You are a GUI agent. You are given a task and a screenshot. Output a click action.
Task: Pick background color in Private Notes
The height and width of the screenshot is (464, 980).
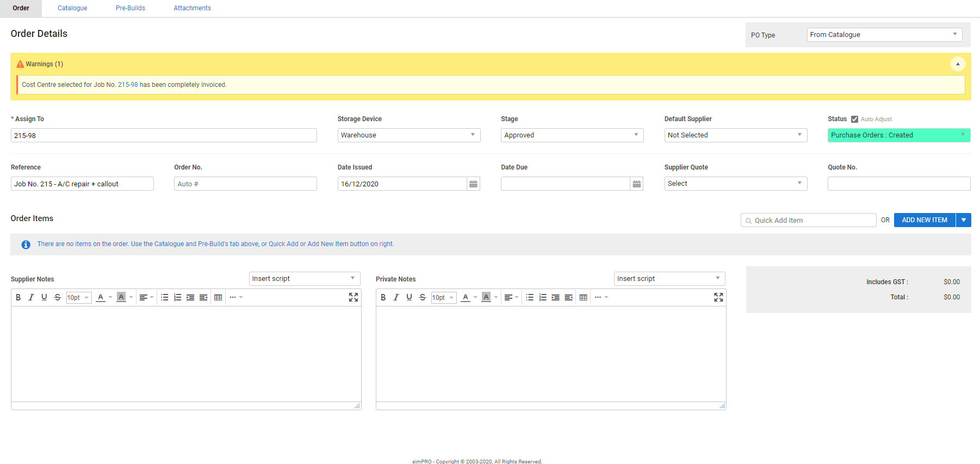486,297
